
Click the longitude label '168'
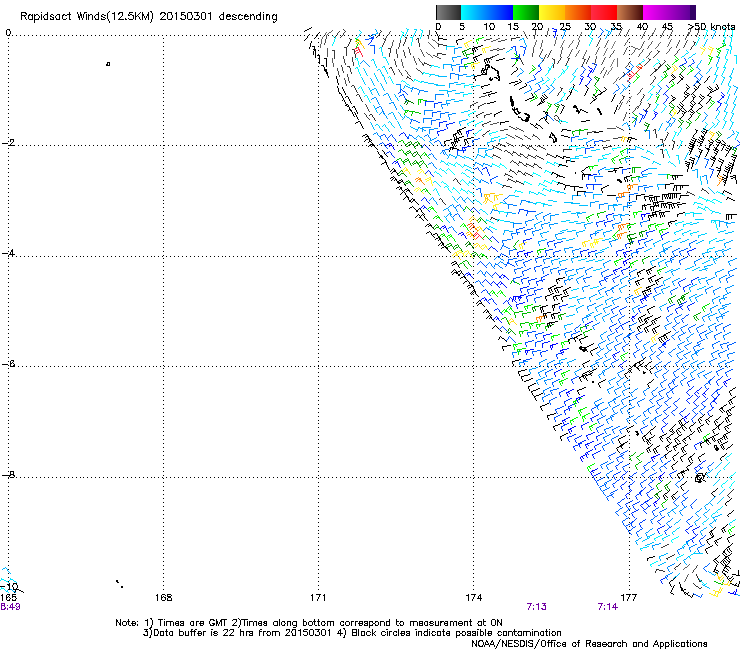coord(163,598)
